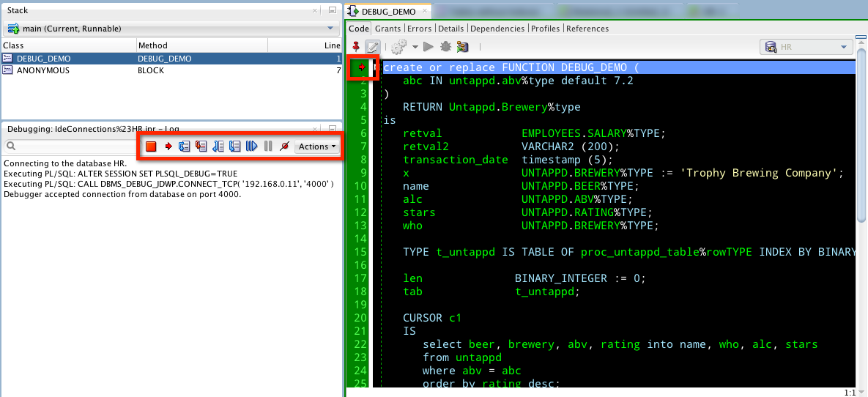This screenshot has width=868, height=397.
Task: Stop the debugger with the red square
Action: pyautogui.click(x=151, y=146)
